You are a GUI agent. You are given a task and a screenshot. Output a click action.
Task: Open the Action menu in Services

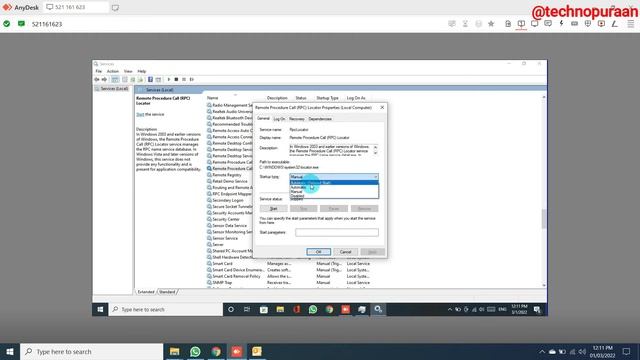point(112,71)
